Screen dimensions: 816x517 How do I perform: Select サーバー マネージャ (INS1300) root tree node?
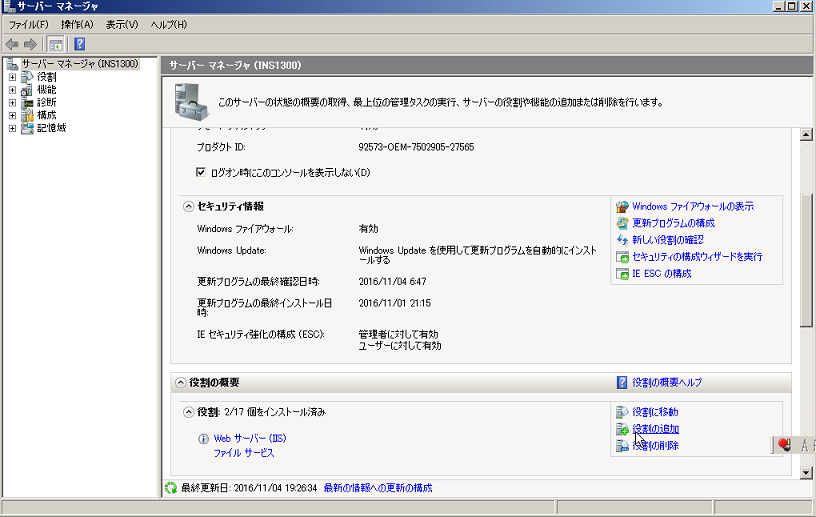pos(80,64)
